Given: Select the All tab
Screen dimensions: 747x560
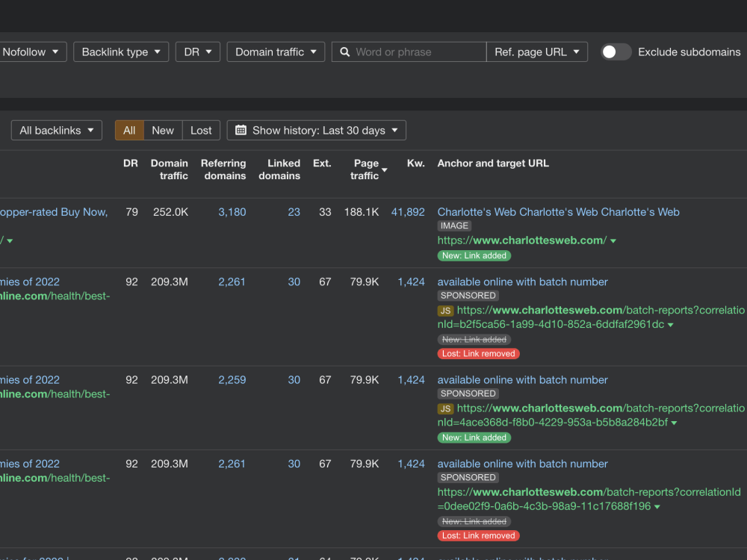Looking at the screenshot, I should point(129,131).
